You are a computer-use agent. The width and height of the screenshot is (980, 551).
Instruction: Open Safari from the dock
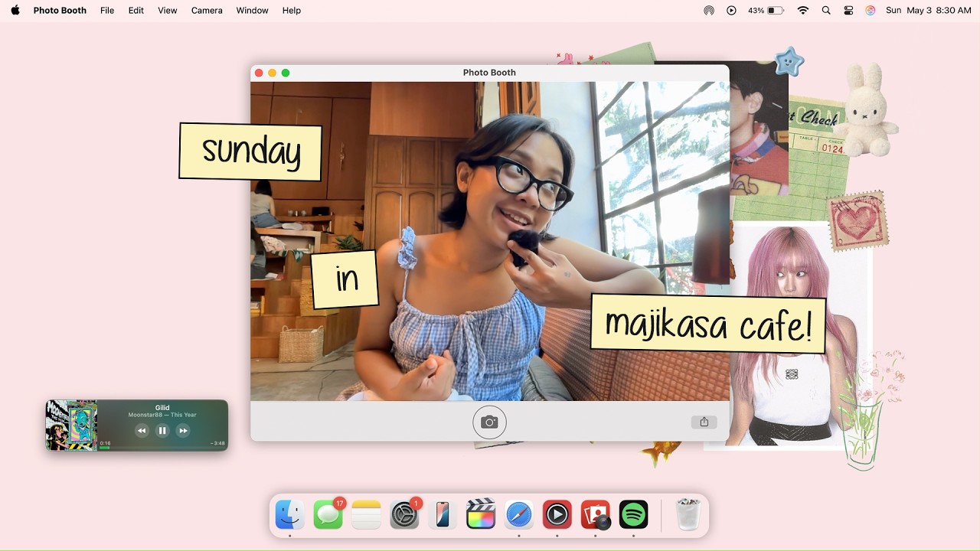tap(519, 514)
